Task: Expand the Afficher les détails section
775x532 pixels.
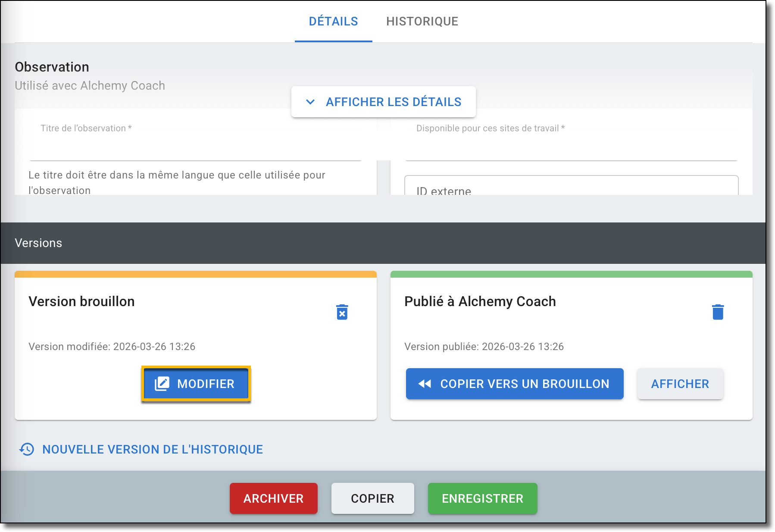Action: pyautogui.click(x=393, y=102)
